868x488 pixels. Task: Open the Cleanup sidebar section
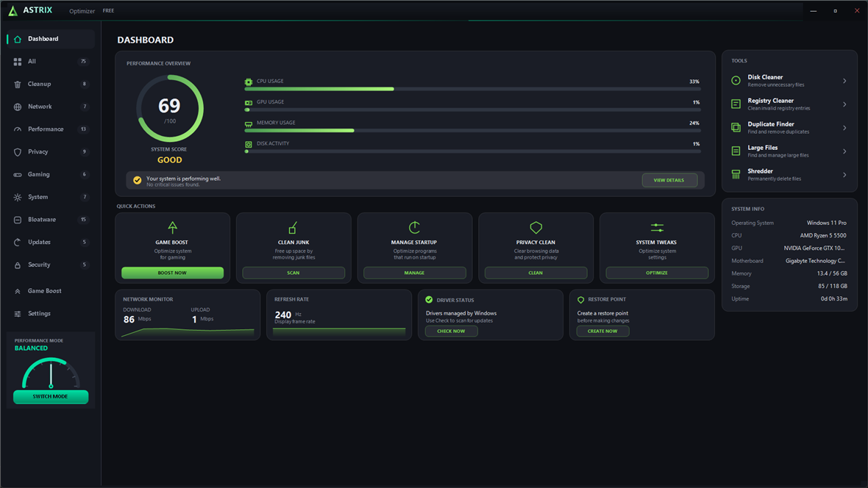pos(50,84)
